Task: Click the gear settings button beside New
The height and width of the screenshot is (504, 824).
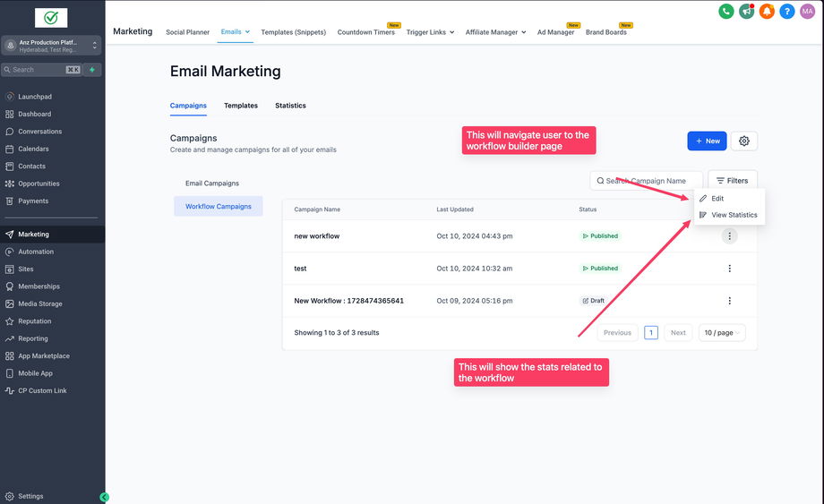Action: point(743,141)
